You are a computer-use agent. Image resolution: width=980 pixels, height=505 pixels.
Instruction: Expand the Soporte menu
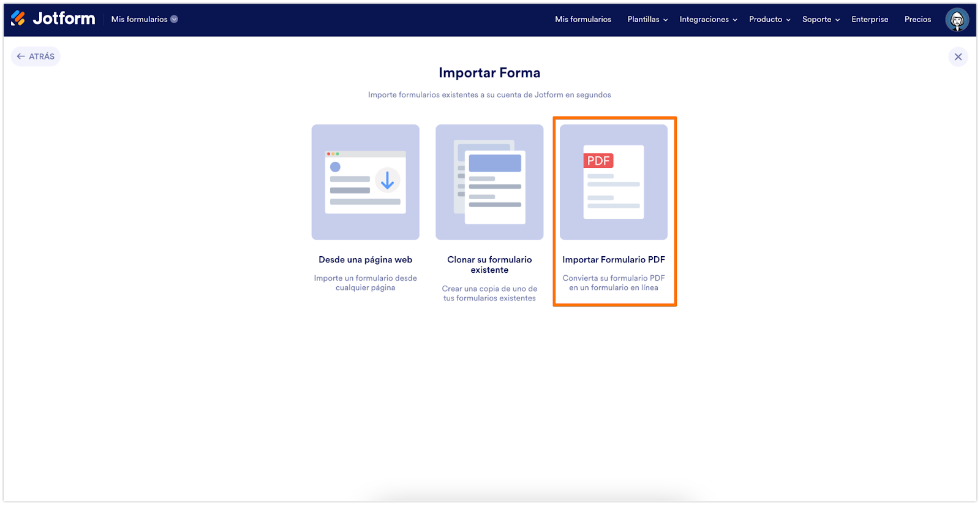click(x=821, y=20)
